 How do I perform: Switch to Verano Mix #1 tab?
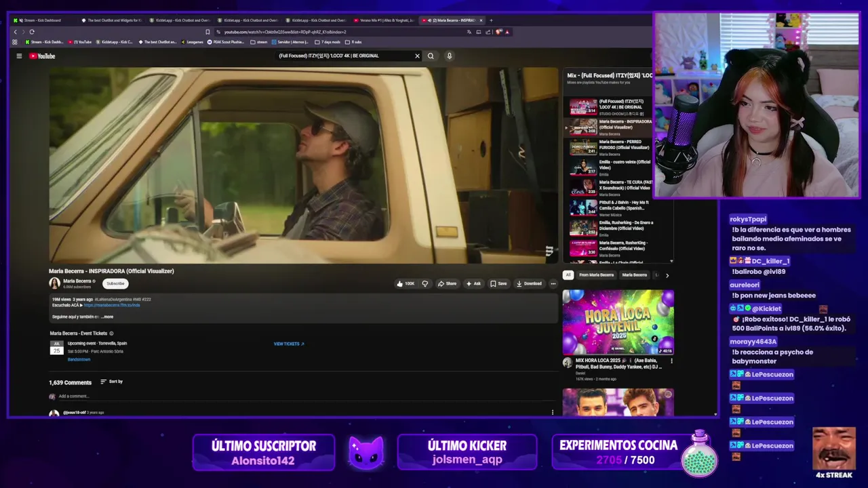click(383, 20)
